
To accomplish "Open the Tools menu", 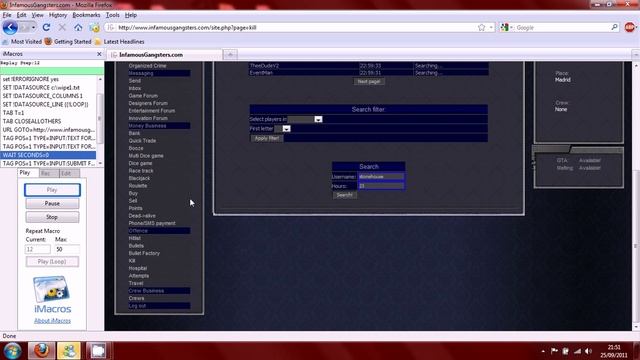I will point(113,15).
